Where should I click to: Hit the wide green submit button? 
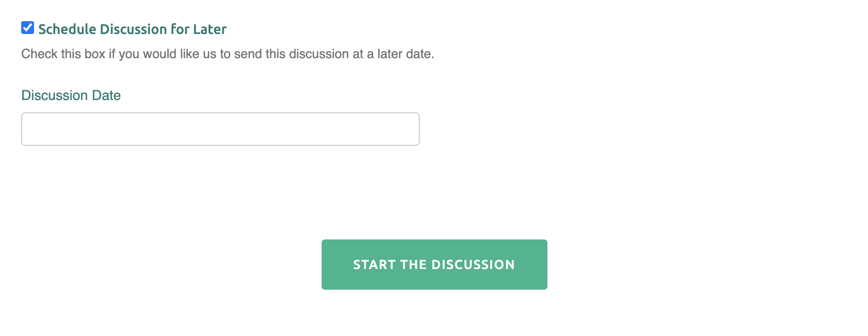(x=434, y=265)
